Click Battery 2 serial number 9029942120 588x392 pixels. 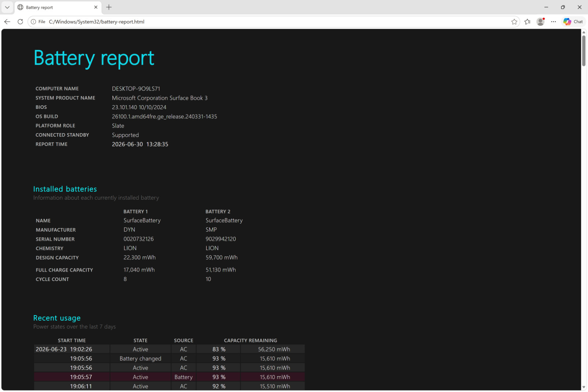221,239
